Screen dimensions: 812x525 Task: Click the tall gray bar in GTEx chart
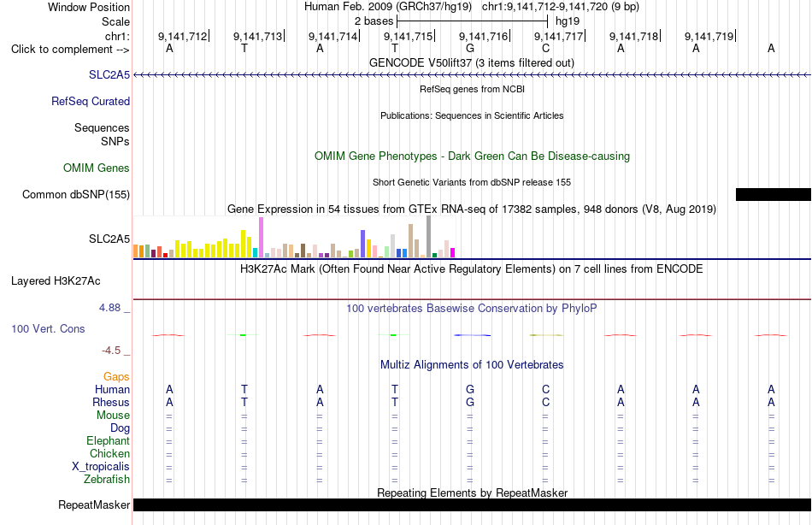tap(429, 237)
